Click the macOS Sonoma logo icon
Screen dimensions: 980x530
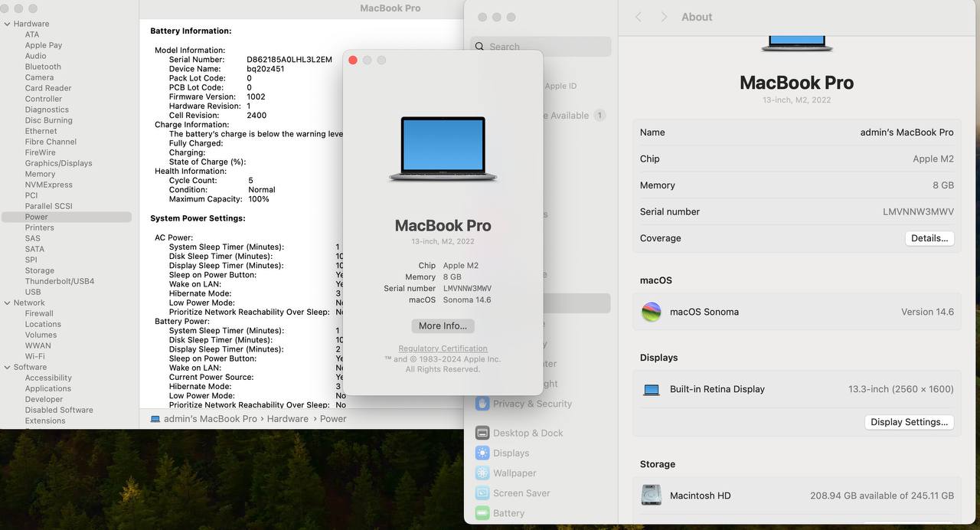[x=651, y=312]
